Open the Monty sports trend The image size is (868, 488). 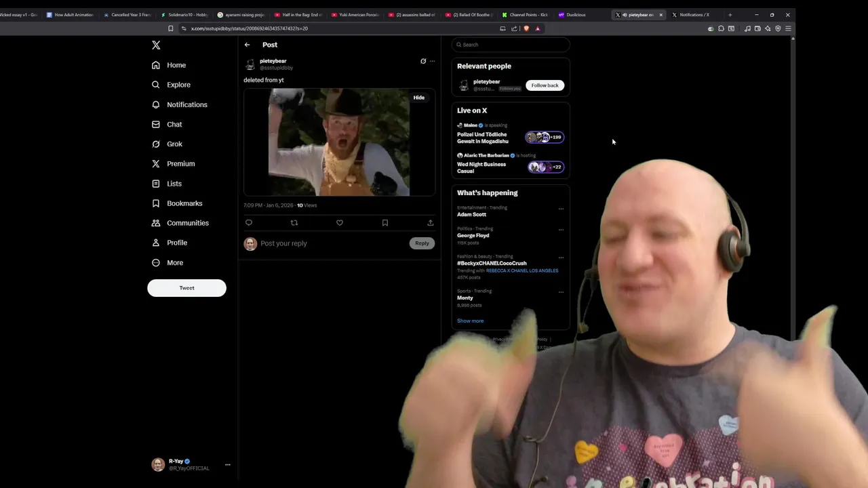[x=465, y=298]
